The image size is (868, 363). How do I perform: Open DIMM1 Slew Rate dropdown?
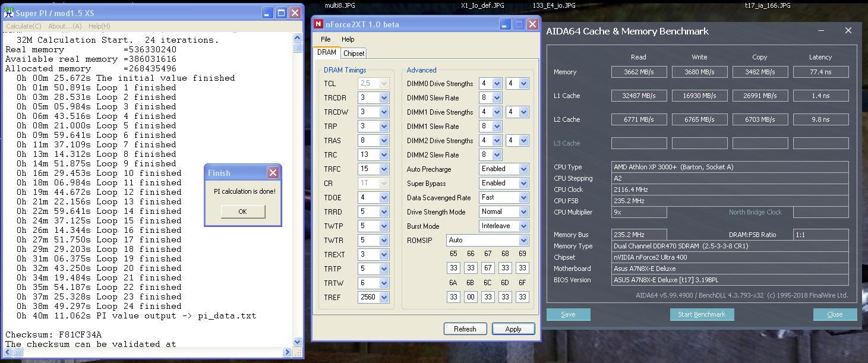tap(497, 127)
